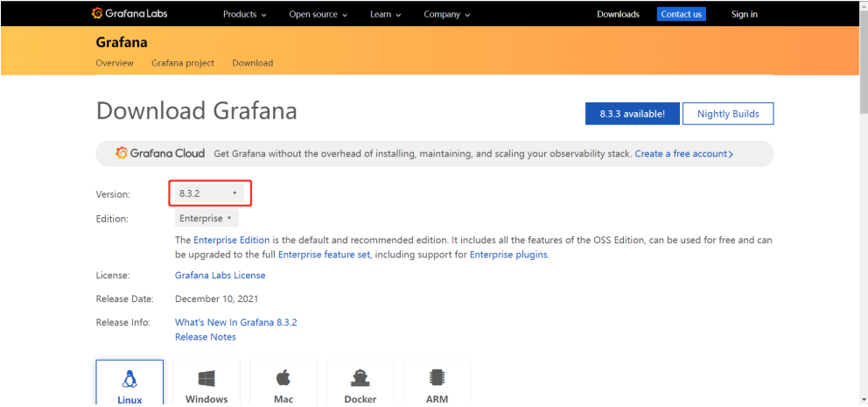Open the Edition Enterprise dropdown

click(206, 218)
